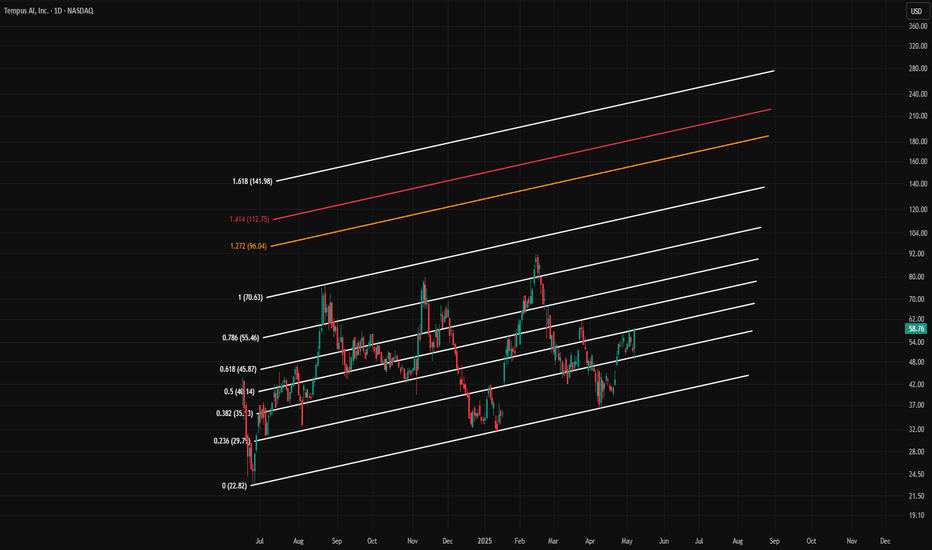Screen dimensions: 932x550
Task: Select the orange 1.272 channel line
Action: click(519, 191)
